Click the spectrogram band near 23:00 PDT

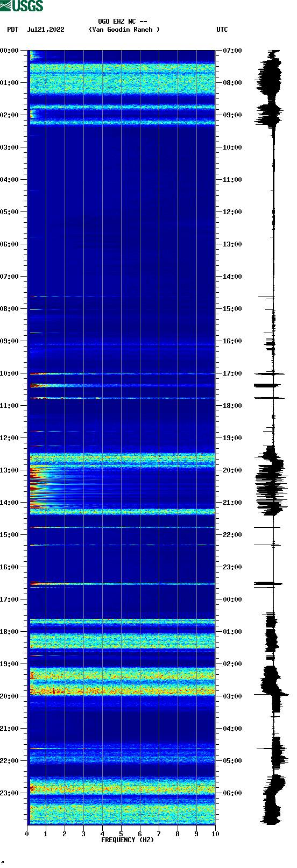[x=122, y=787]
